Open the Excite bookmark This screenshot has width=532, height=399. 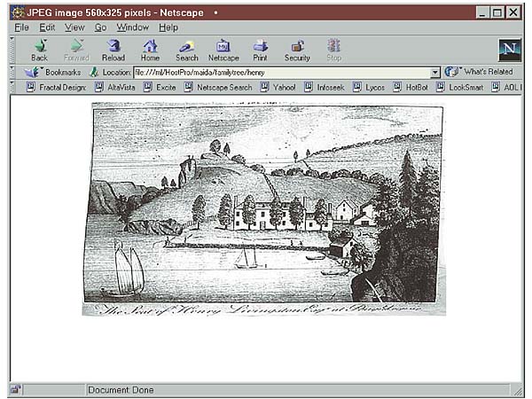(160, 87)
